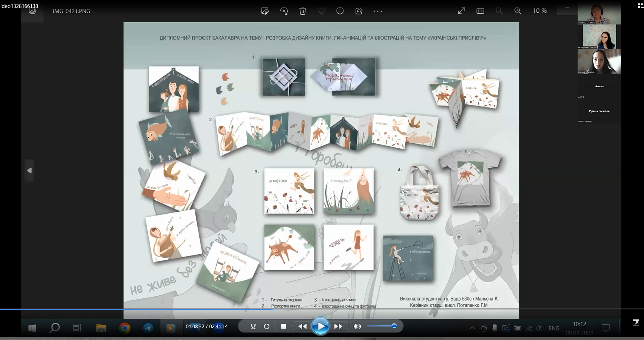Screen dimensions: 644x340
Task: Go to previous image arrow
Action: (30, 171)
